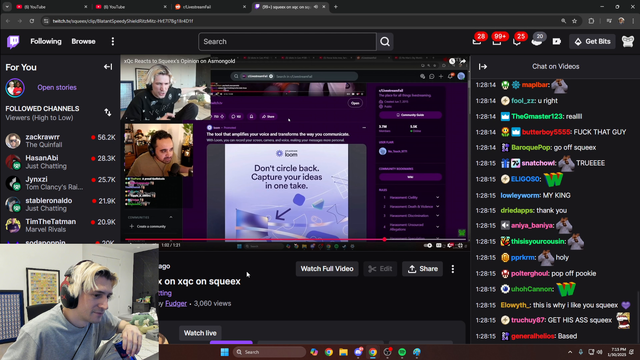Viewport: 640px width, 360px height.
Task: Bookmark this page with the star icon
Action: click(574, 21)
